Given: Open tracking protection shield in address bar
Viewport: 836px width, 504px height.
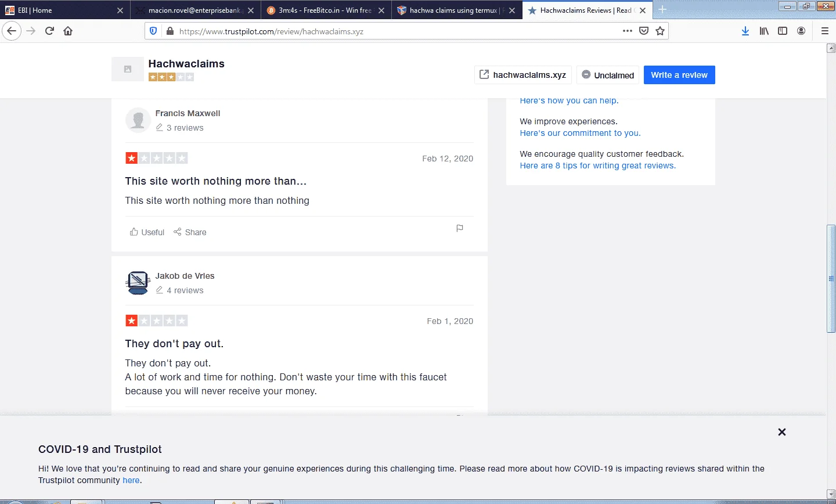Looking at the screenshot, I should [154, 31].
